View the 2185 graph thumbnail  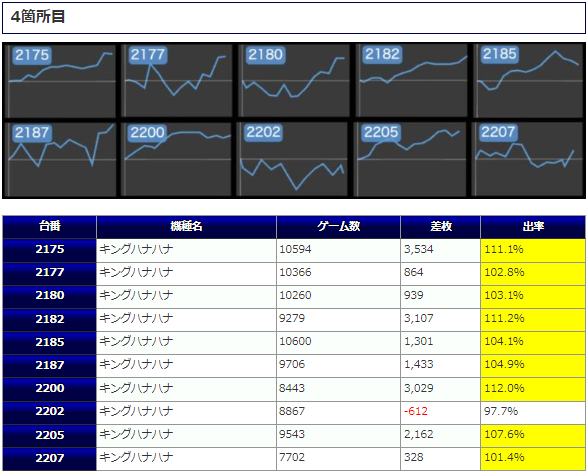point(529,81)
